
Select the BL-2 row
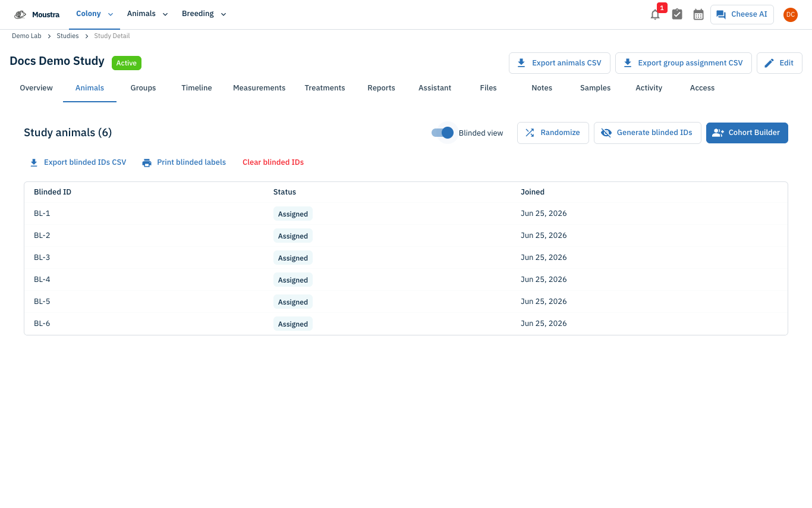tap(406, 236)
